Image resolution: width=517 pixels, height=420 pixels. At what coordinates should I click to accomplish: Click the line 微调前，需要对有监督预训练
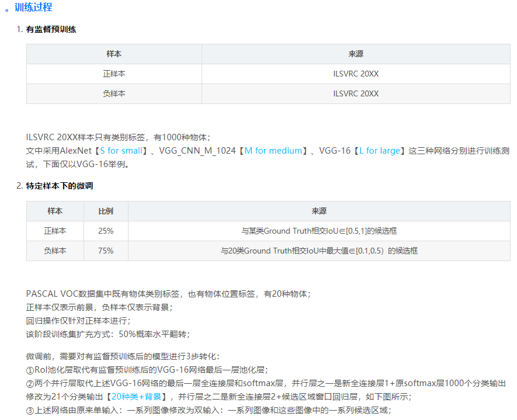(123, 356)
